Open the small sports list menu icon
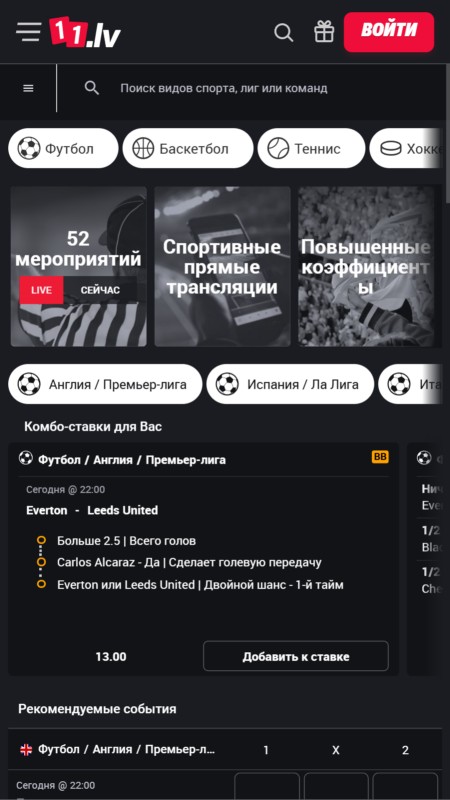The width and height of the screenshot is (450, 800). click(29, 88)
